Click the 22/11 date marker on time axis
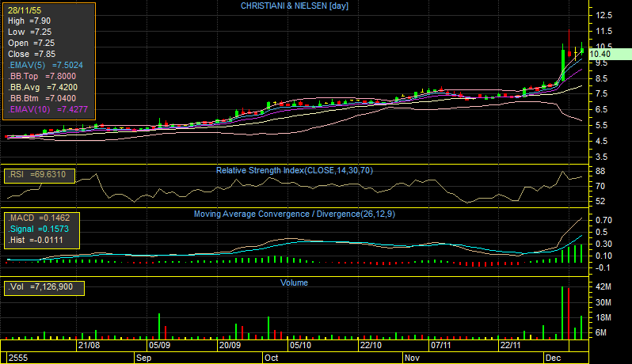Screen dimensions: 632x364 point(510,345)
